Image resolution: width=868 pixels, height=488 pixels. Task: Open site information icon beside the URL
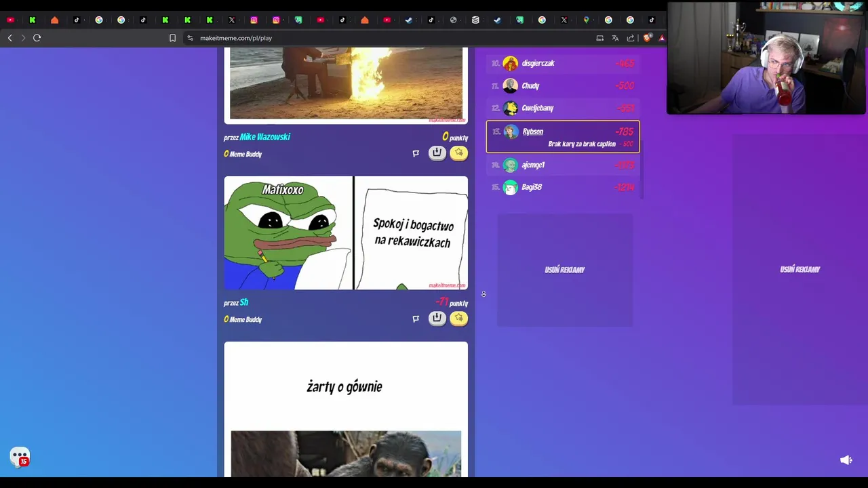[190, 38]
